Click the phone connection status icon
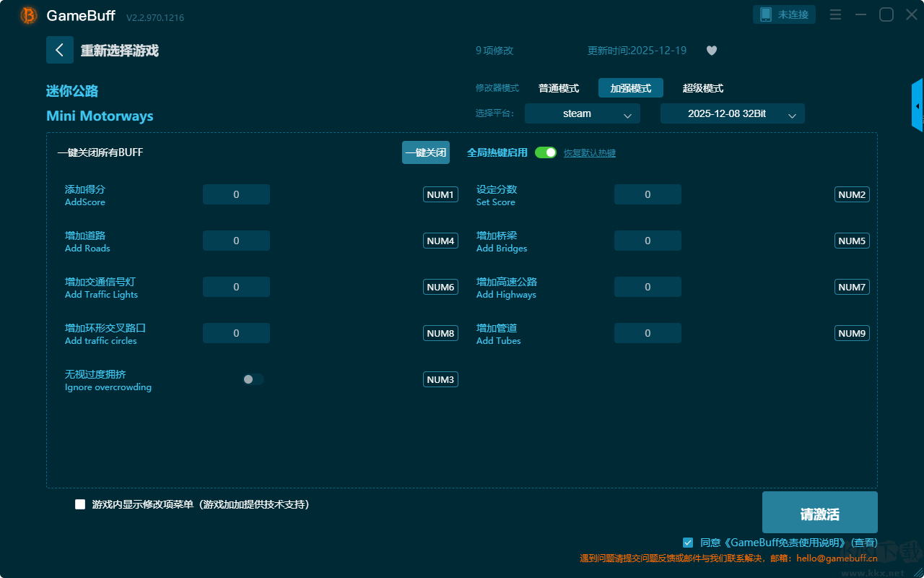The width and height of the screenshot is (924, 578). (x=766, y=14)
